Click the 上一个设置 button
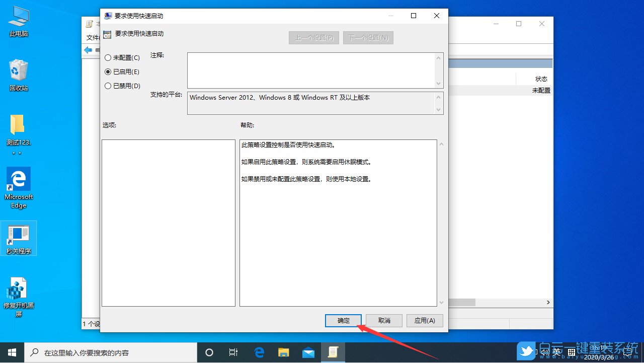This screenshot has height=363, width=644. [x=313, y=37]
